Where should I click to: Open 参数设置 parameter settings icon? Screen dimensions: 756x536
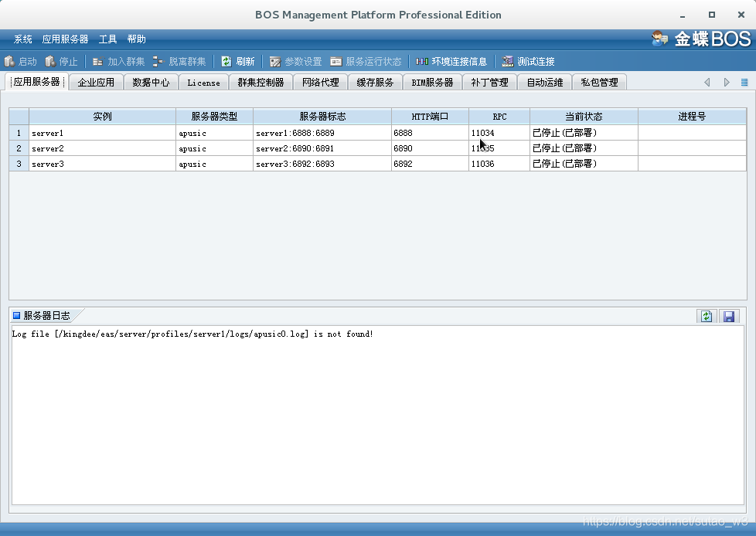[275, 62]
